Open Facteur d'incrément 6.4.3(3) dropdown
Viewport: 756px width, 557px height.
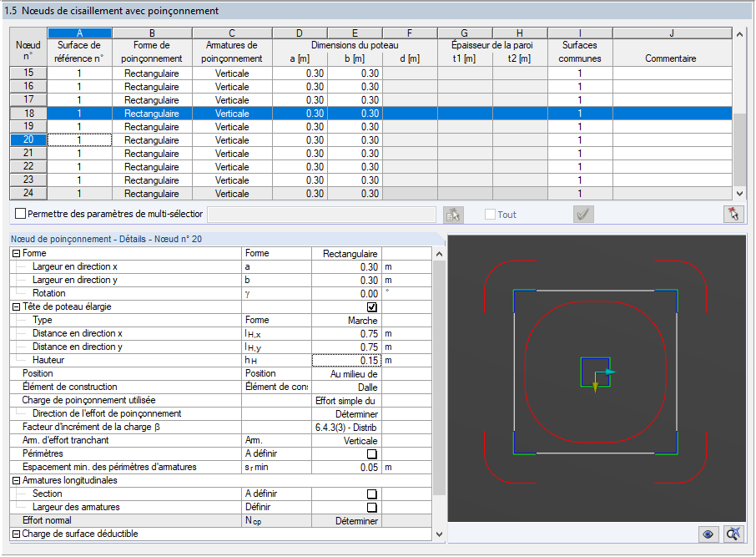coord(346,428)
